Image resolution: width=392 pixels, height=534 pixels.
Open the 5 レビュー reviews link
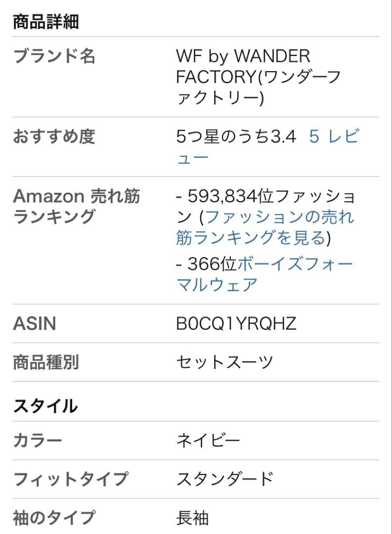click(333, 136)
